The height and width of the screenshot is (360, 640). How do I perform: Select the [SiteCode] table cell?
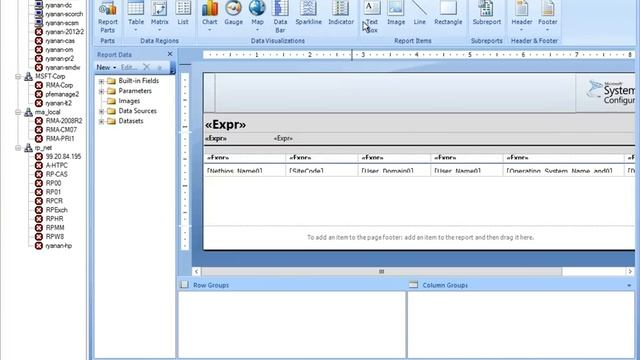click(x=322, y=170)
